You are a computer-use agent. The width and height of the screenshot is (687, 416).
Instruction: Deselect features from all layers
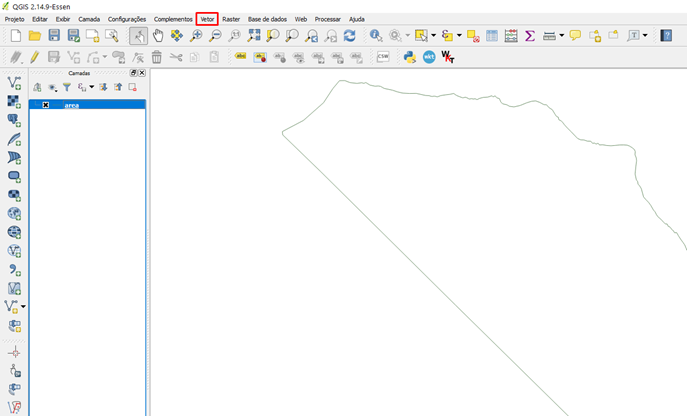click(473, 36)
